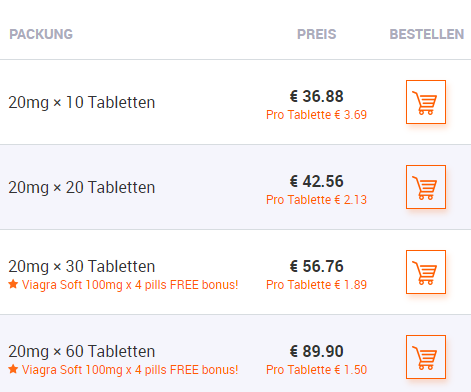Click the € 56.76 price

(316, 266)
